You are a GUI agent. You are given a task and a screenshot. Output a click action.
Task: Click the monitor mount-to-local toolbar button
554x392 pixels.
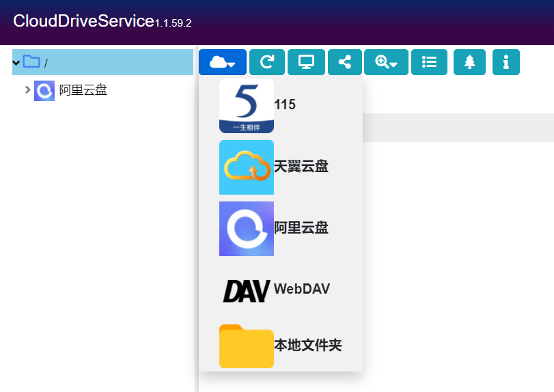tap(306, 62)
